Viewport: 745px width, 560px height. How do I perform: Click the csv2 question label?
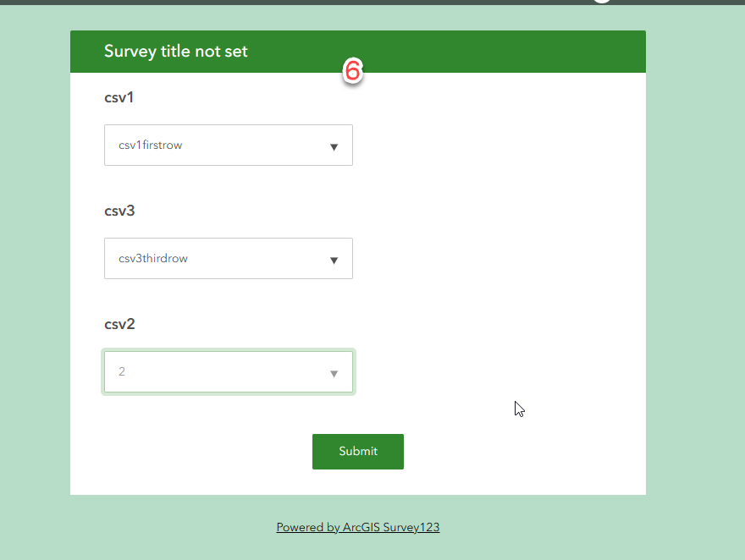119,324
